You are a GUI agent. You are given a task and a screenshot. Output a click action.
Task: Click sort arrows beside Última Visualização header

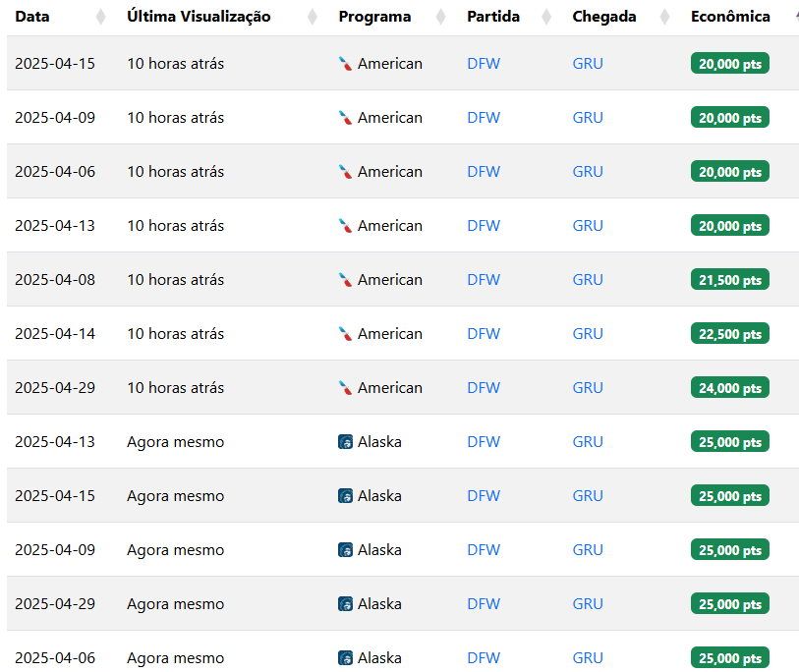point(313,17)
